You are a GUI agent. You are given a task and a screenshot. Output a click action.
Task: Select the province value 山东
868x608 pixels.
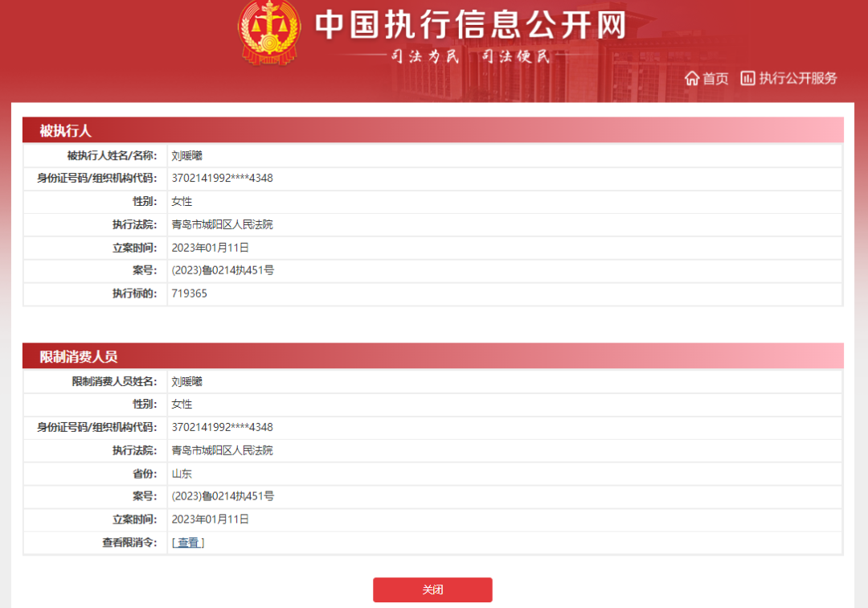pos(182,473)
